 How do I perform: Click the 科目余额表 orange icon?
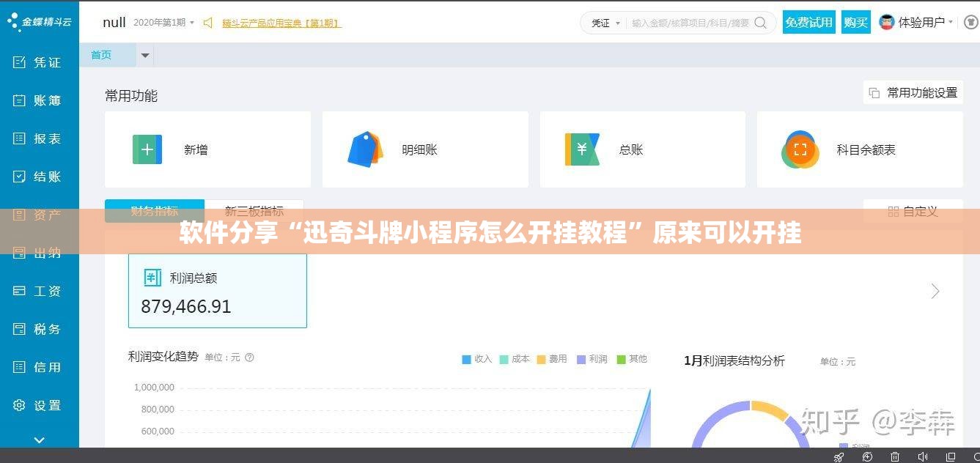(800, 149)
